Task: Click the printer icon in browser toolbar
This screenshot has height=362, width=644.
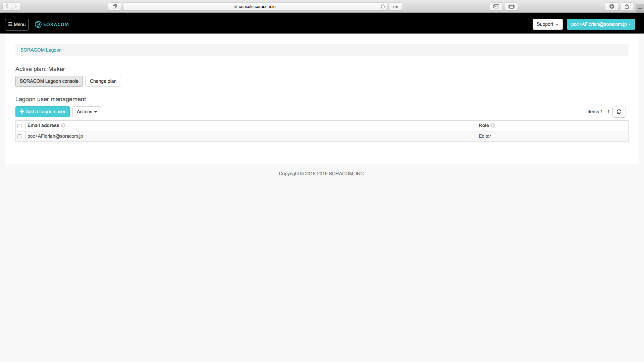Action: click(511, 6)
